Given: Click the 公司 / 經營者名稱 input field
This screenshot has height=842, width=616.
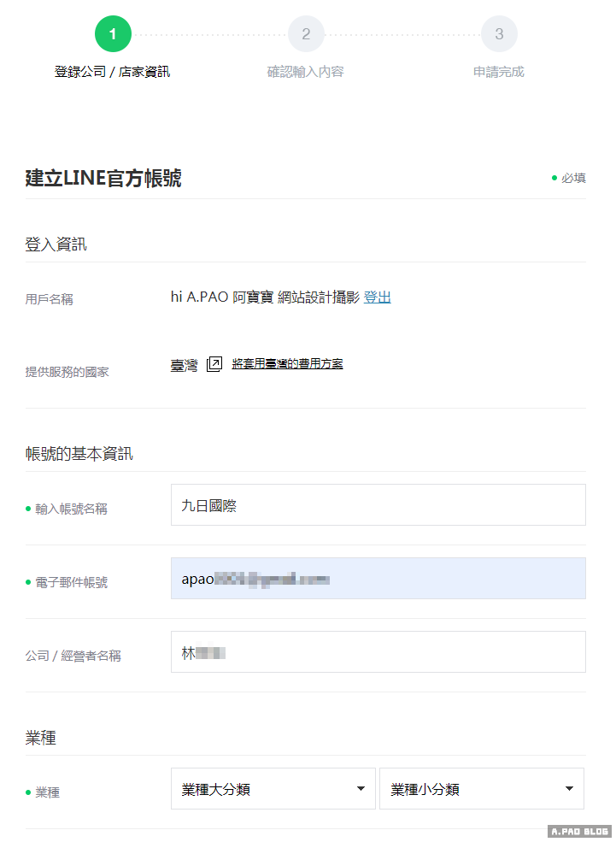Looking at the screenshot, I should point(378,652).
